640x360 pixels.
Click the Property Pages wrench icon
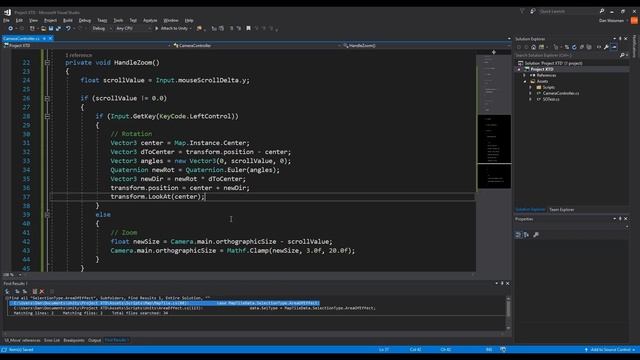(536, 235)
